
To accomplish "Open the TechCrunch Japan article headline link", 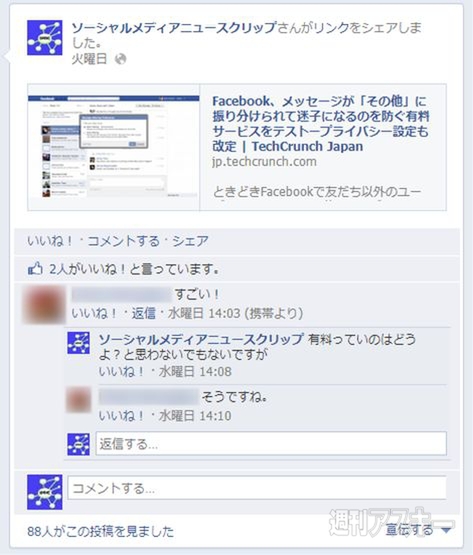I will [321, 124].
